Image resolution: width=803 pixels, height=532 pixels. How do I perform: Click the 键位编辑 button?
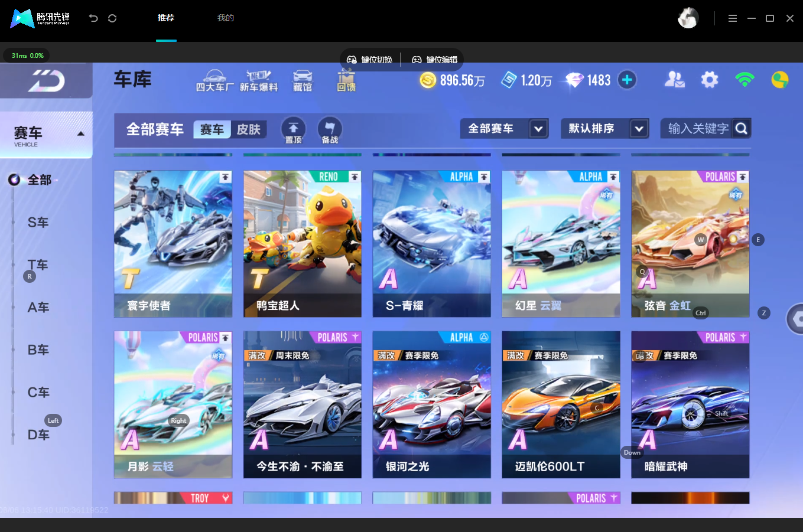click(x=435, y=60)
